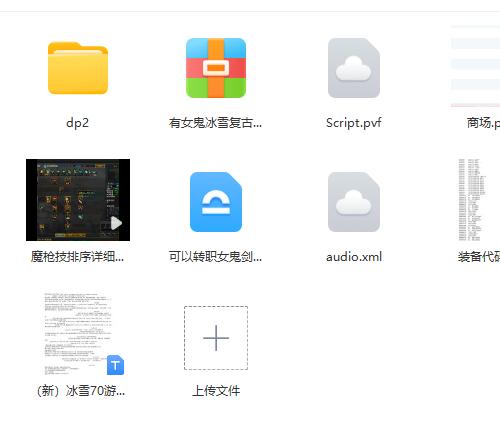
Task: Click the 上传文件 upload label
Action: click(216, 391)
